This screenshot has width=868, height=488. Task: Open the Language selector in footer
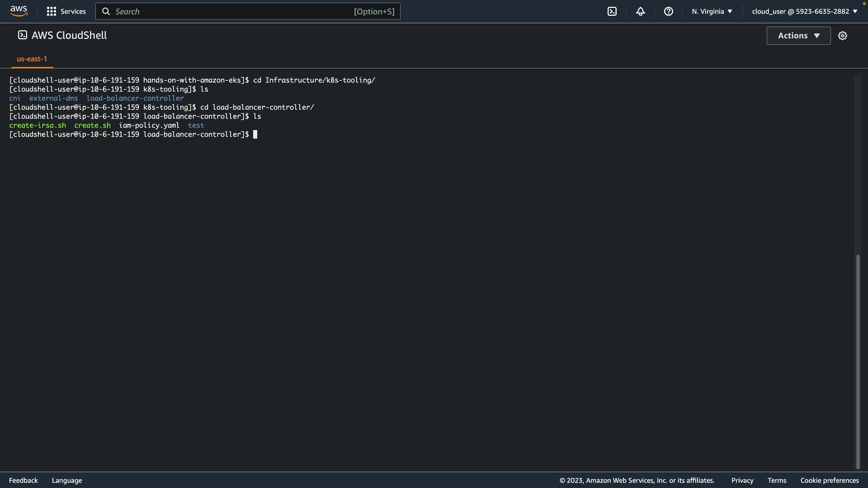pos(67,480)
